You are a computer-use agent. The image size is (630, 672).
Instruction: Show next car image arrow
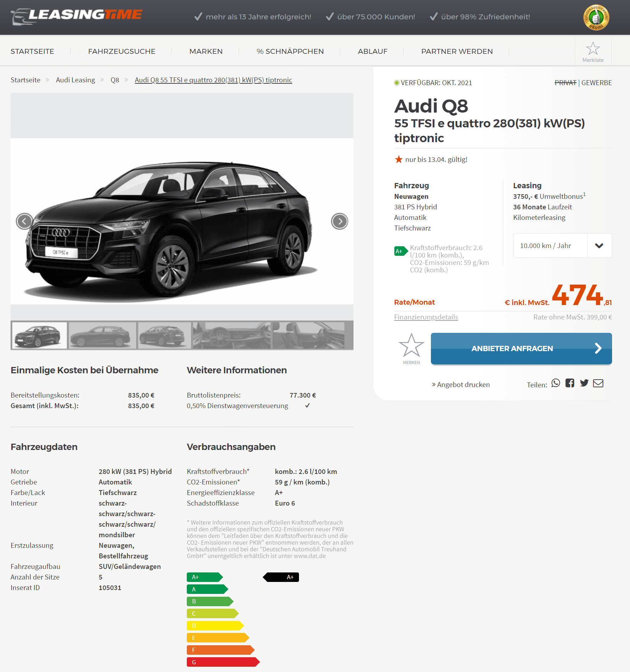pyautogui.click(x=339, y=221)
